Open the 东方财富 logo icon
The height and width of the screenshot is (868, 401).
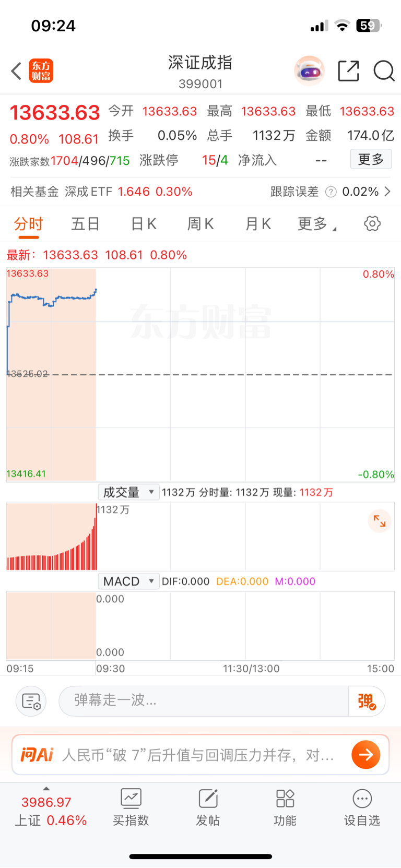(x=41, y=71)
